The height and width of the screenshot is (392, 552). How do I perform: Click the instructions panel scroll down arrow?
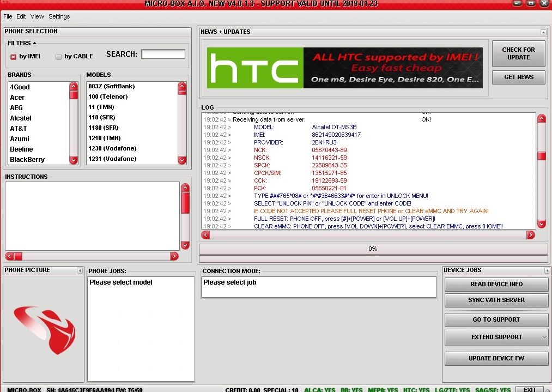[185, 245]
